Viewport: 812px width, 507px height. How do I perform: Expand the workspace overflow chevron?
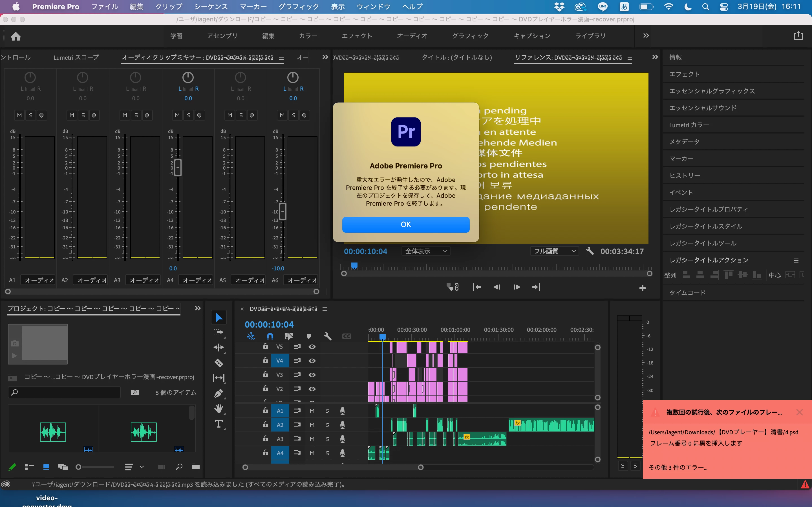point(646,35)
